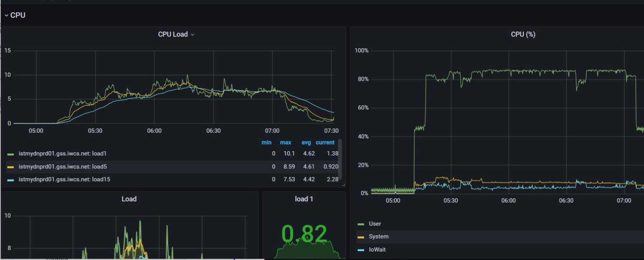Show only istmydnprd01 load1 series
Screen dimensions: 644x260
click(62, 154)
